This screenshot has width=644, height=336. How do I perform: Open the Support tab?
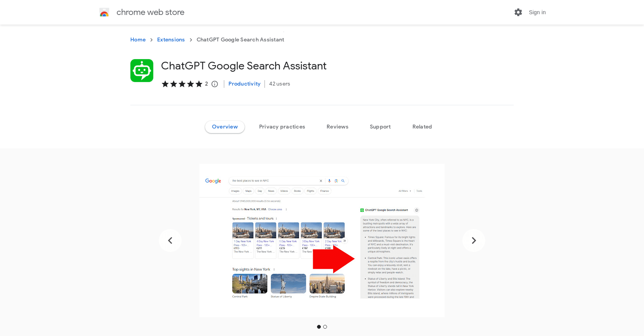tap(380, 127)
